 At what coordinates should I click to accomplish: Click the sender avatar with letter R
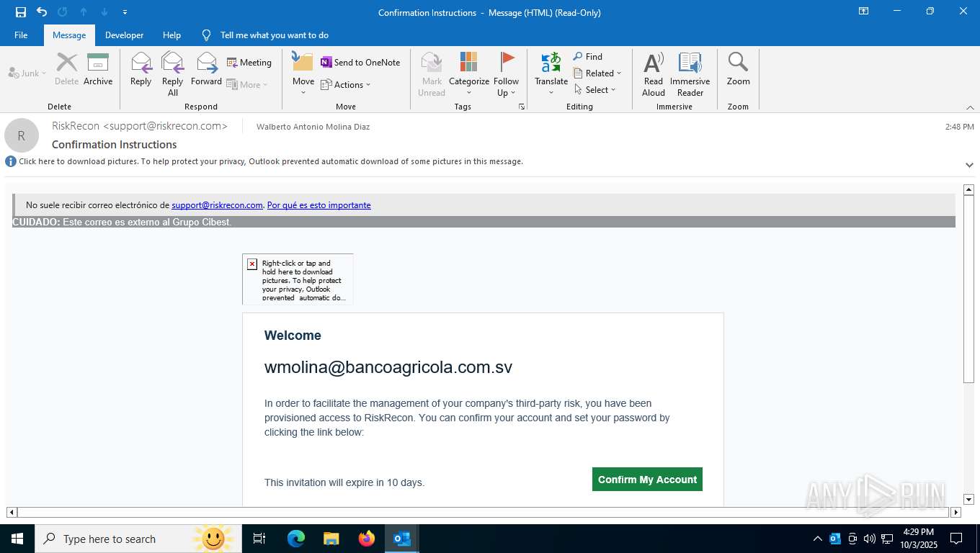click(x=22, y=135)
